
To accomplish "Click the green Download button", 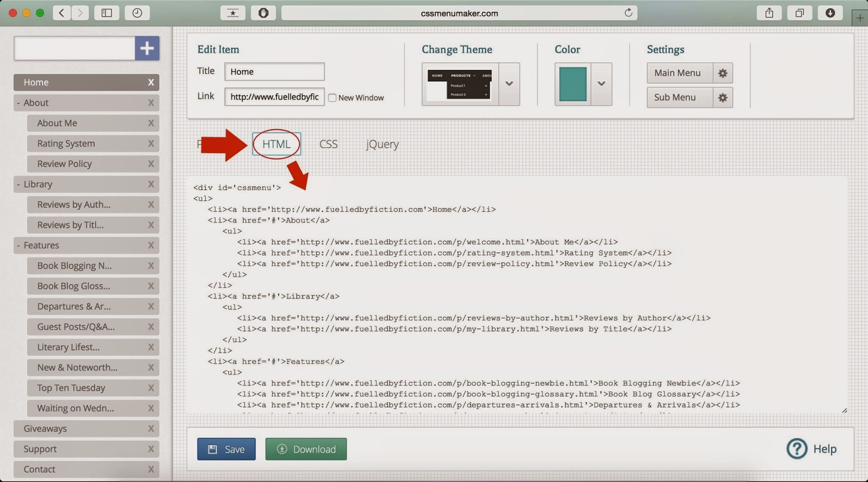I will (x=306, y=449).
